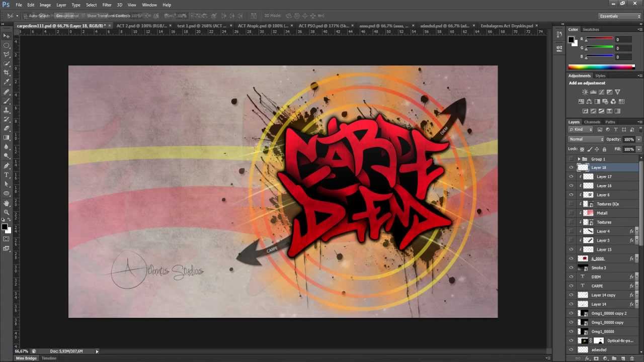Image resolution: width=644 pixels, height=362 pixels.
Task: Switch to ACT 2.psd document tab
Action: pyautogui.click(x=141, y=26)
